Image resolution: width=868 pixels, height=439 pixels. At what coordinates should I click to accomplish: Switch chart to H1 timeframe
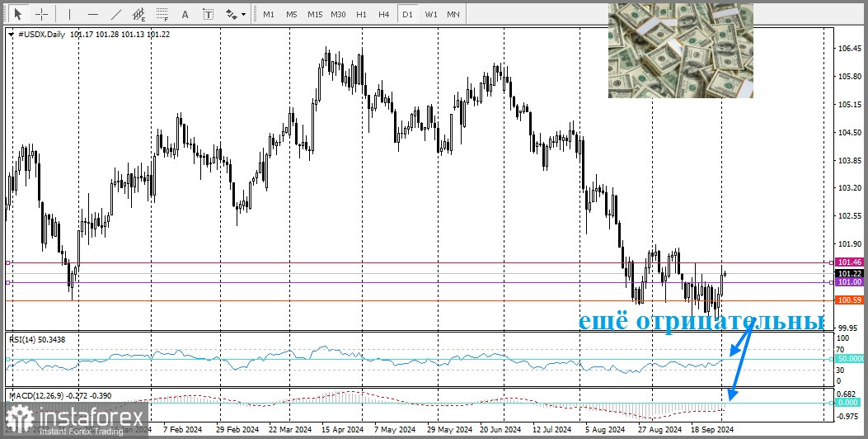(361, 14)
